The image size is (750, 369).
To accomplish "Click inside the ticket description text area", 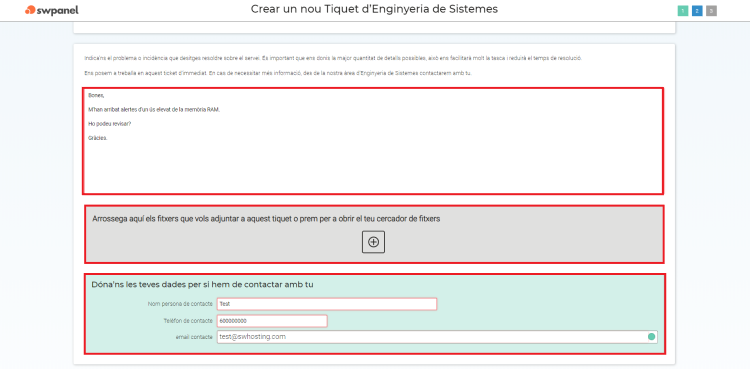I will click(373, 141).
